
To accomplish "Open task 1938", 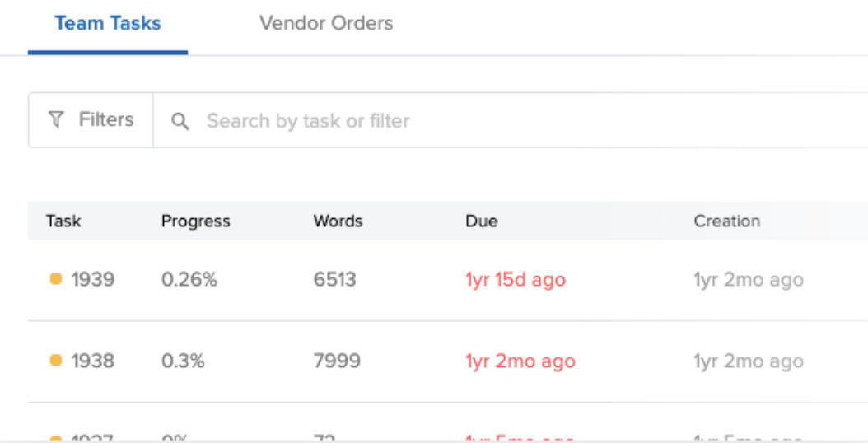I will click(92, 361).
